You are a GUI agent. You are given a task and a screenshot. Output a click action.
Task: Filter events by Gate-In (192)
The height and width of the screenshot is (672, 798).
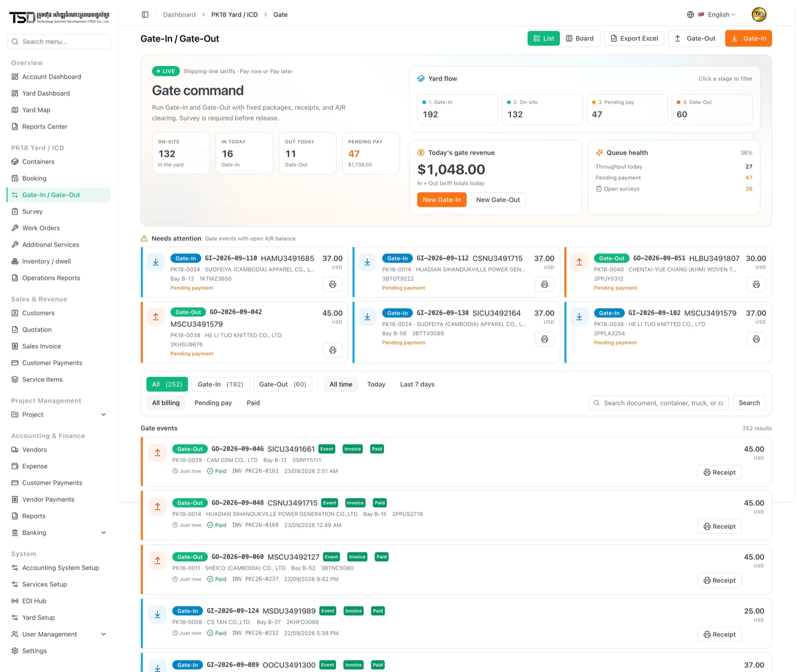220,384
